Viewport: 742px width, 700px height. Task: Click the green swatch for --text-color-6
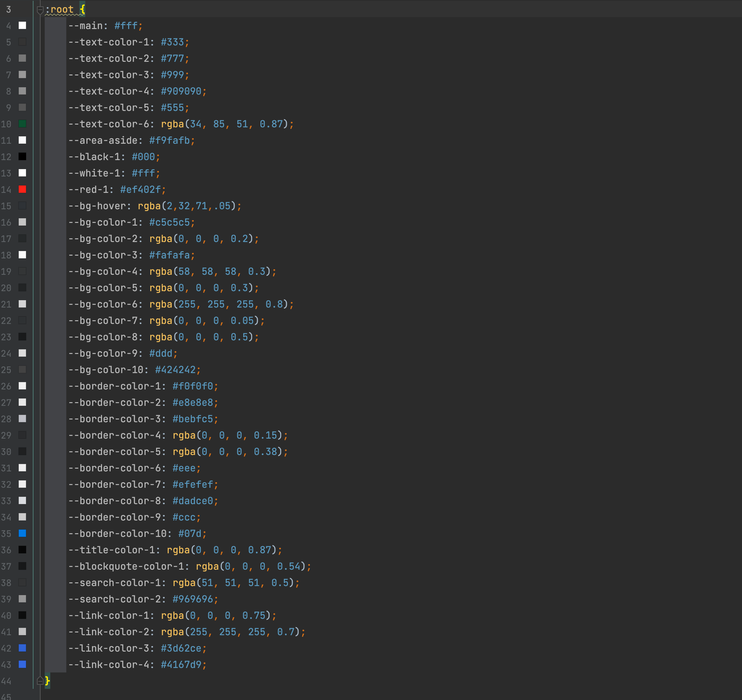(x=22, y=124)
